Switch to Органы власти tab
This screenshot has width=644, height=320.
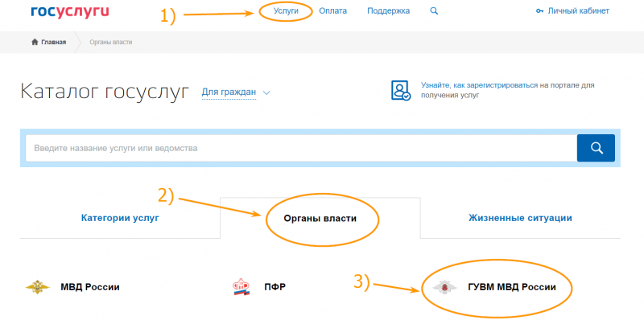(320, 218)
